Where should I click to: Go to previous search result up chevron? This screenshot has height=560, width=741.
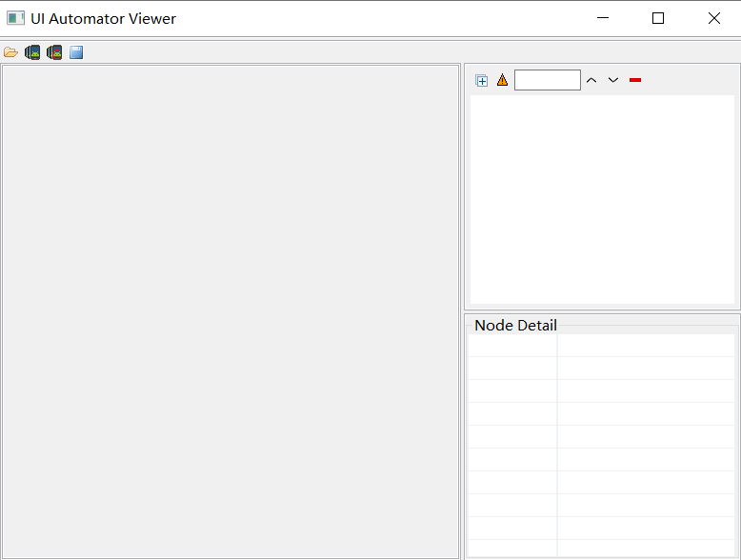591,80
